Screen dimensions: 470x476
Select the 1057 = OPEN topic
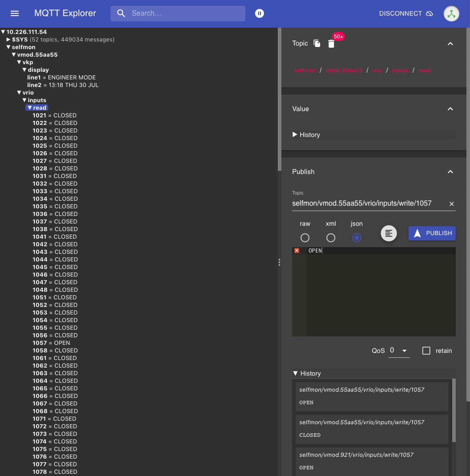pyautogui.click(x=51, y=343)
